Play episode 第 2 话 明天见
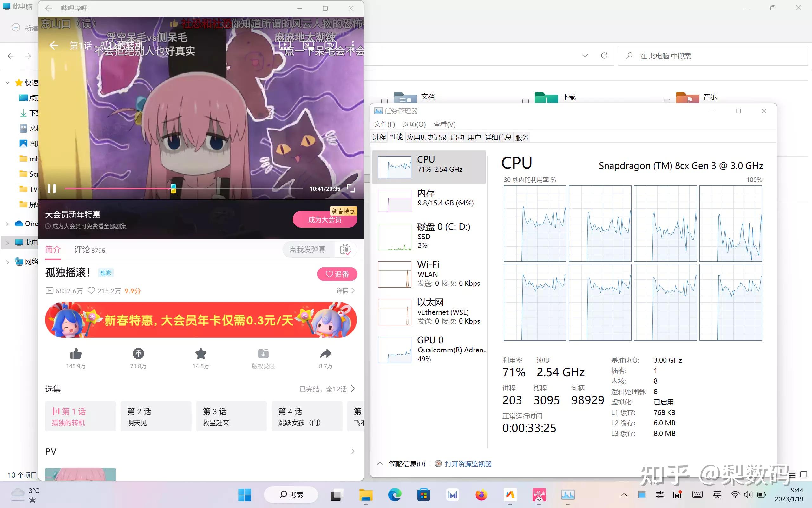 (x=156, y=416)
